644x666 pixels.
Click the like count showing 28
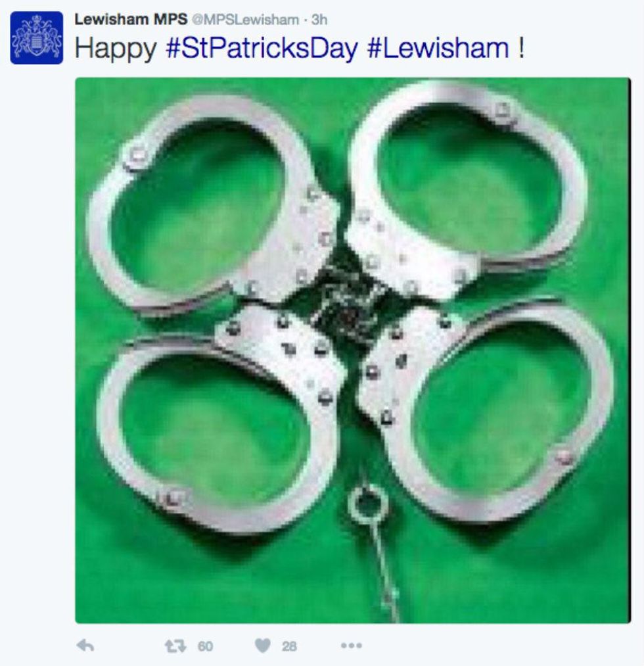coord(290,646)
